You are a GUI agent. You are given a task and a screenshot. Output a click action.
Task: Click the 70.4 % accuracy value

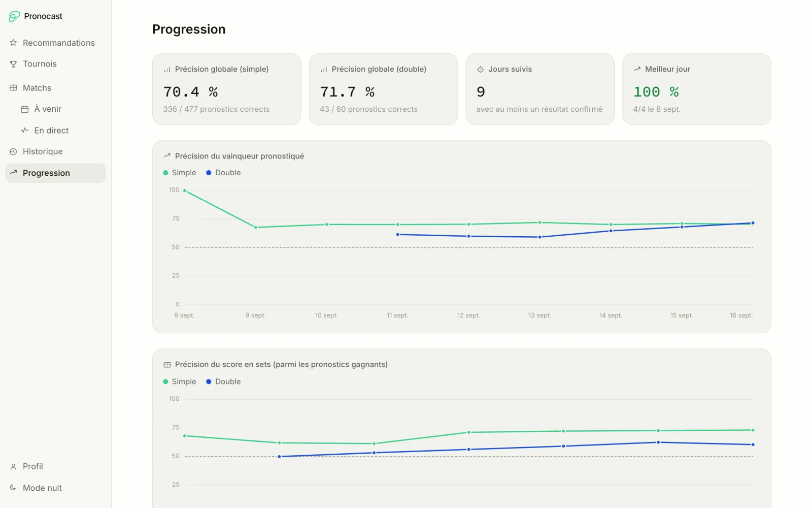(190, 92)
